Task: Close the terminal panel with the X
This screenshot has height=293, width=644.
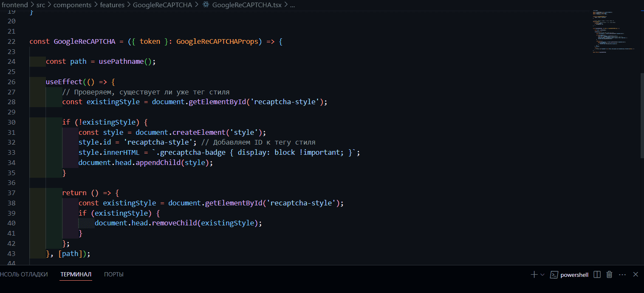Action: pos(635,274)
